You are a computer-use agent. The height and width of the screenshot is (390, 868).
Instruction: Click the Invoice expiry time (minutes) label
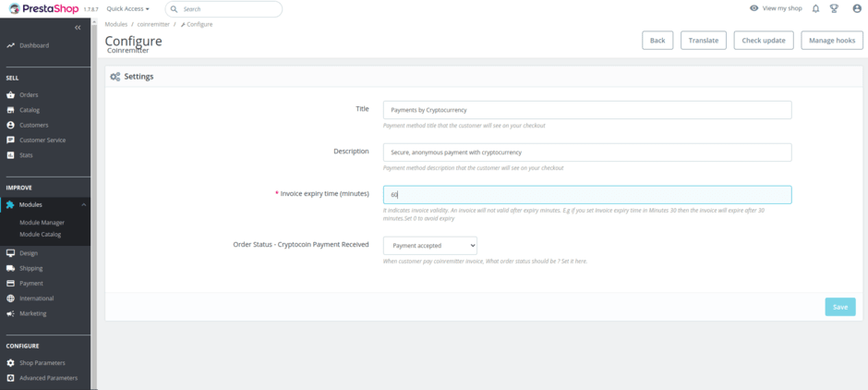coord(325,193)
